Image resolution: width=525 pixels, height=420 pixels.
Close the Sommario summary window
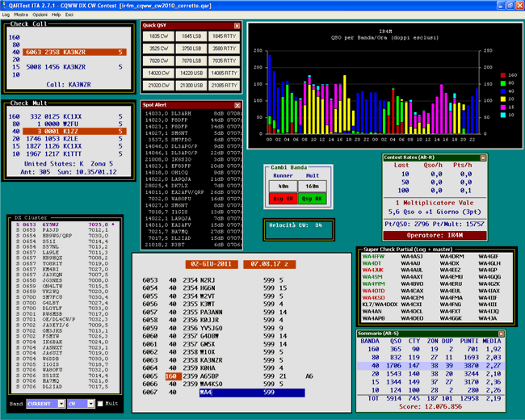(502, 334)
